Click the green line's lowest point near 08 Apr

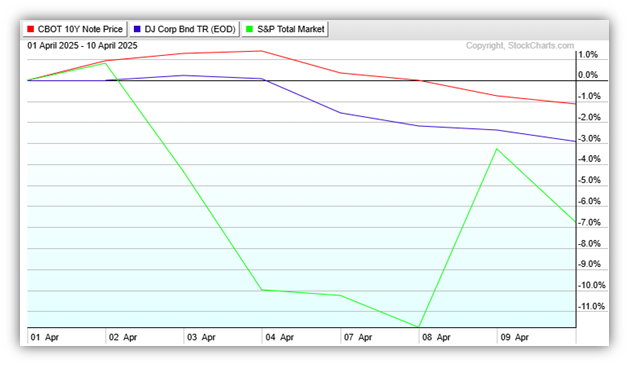pos(418,327)
